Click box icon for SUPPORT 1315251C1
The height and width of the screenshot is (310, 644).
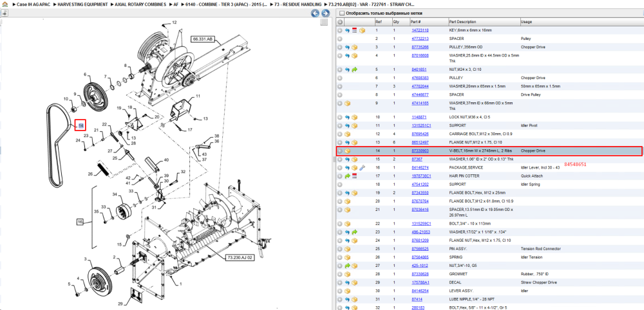point(354,125)
